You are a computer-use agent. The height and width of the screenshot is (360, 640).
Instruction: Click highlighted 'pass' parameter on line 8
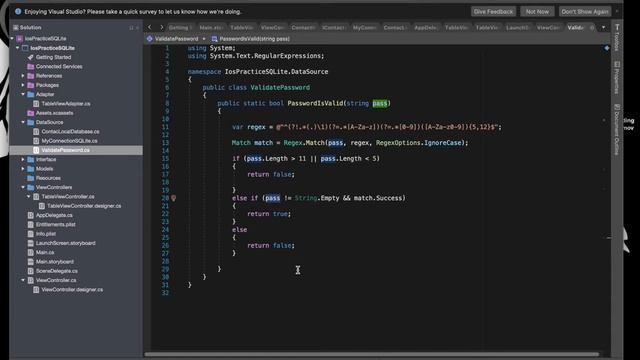tap(380, 103)
